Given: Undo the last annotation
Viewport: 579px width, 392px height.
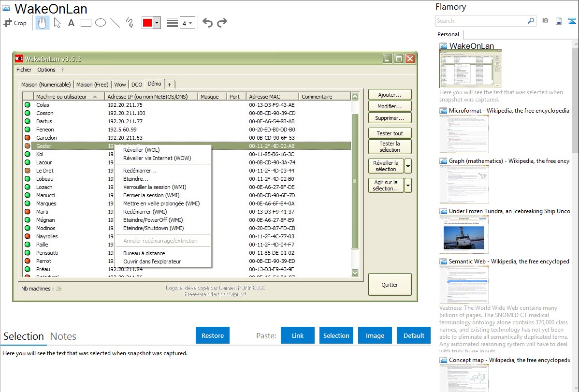Looking at the screenshot, I should [x=207, y=23].
